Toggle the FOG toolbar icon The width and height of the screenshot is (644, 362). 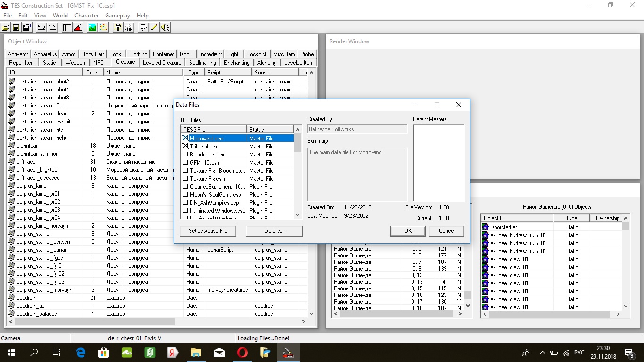click(129, 27)
